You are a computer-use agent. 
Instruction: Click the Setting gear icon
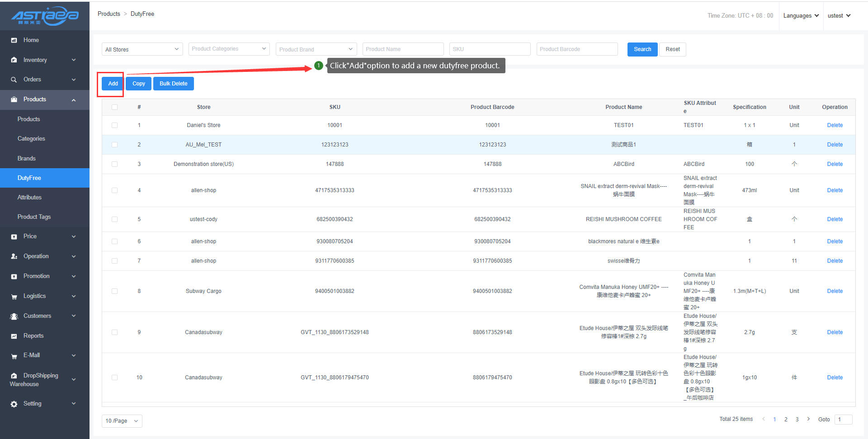14,404
